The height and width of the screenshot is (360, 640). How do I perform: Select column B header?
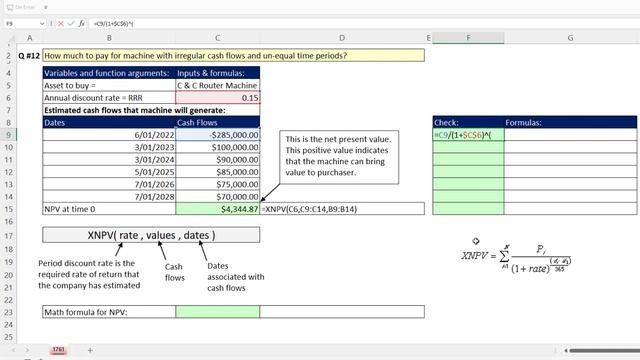click(109, 38)
